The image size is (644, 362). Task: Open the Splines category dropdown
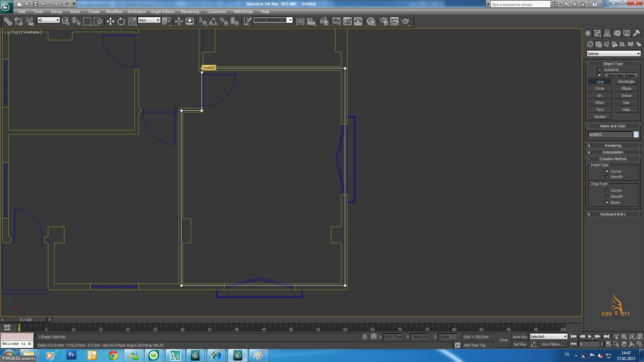pyautogui.click(x=613, y=54)
